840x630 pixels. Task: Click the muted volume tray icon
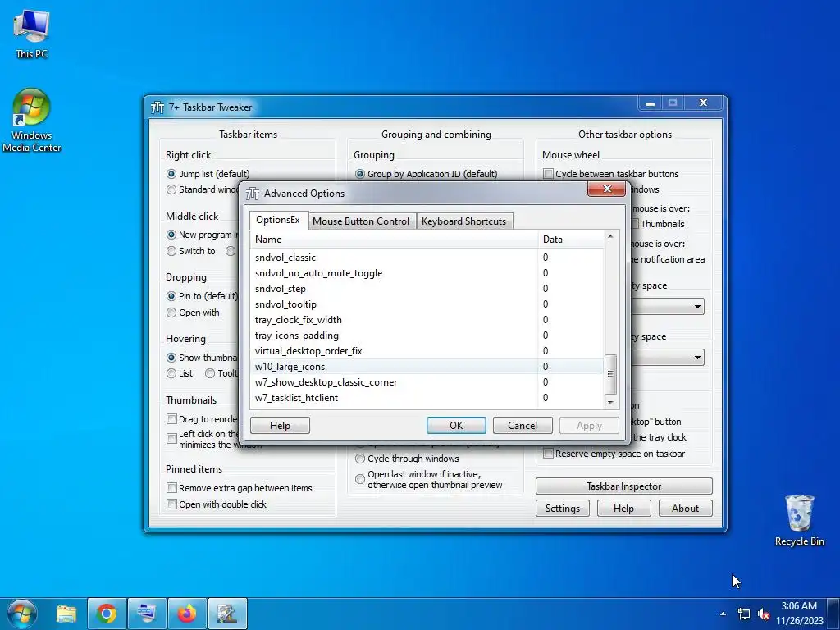click(764, 614)
